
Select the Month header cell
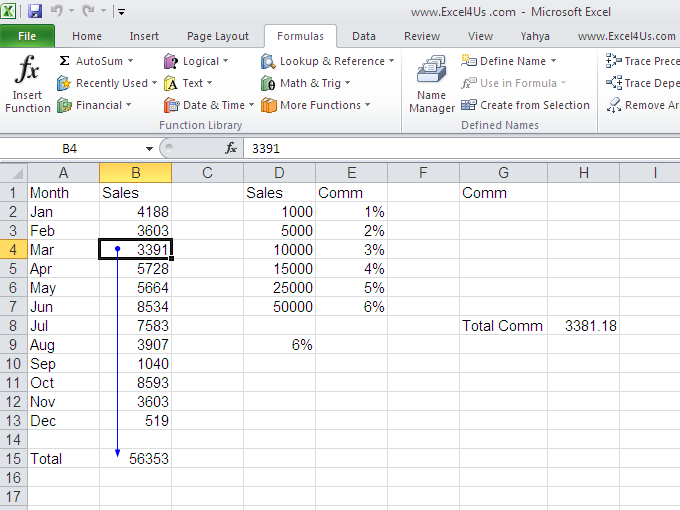click(64, 193)
